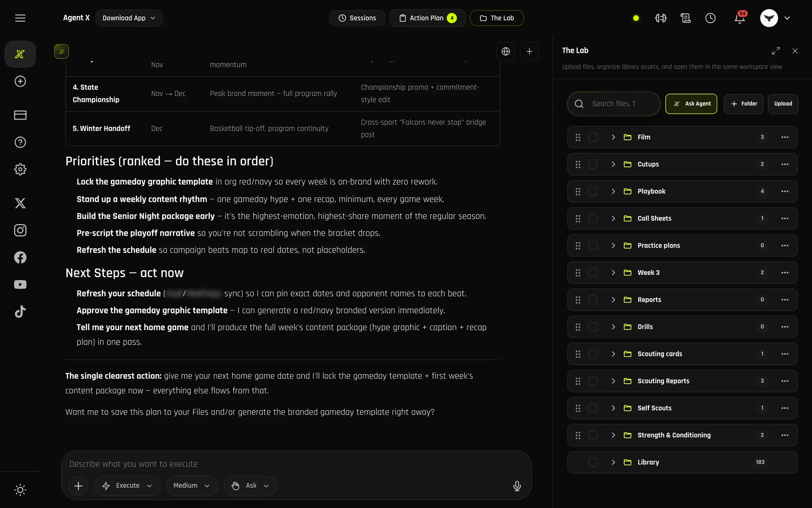Open the Medium level dropdown

pos(192,486)
